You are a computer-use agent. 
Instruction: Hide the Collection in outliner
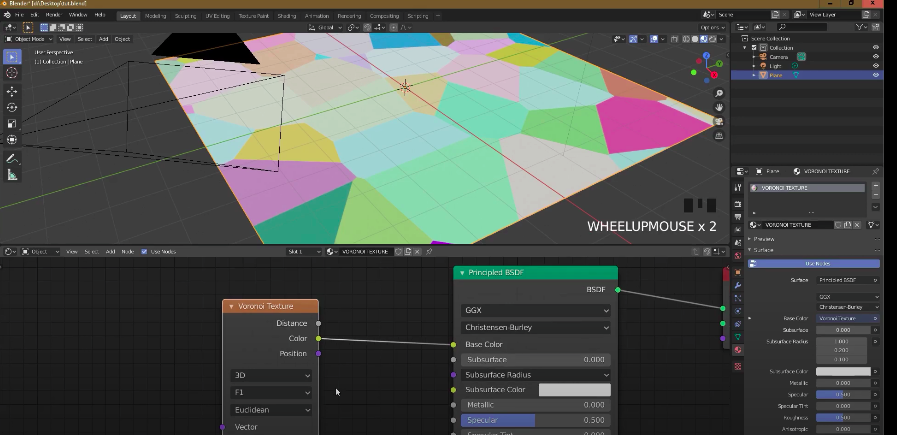tap(875, 48)
